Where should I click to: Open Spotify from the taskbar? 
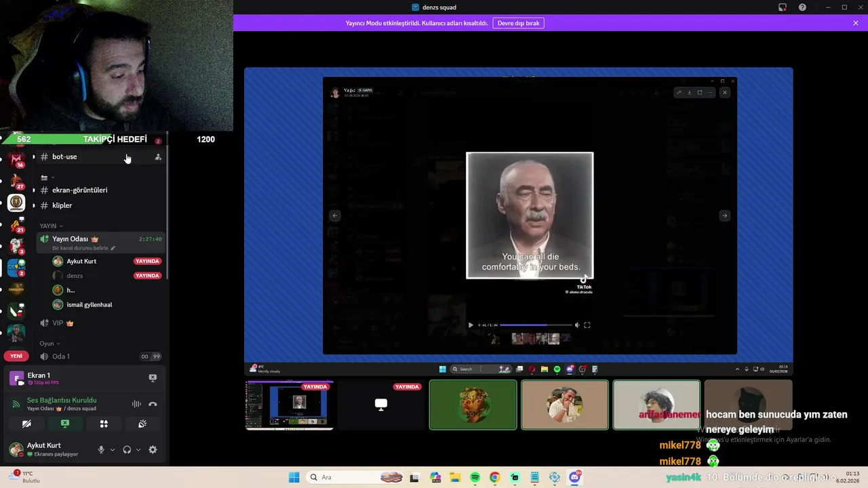[475, 477]
